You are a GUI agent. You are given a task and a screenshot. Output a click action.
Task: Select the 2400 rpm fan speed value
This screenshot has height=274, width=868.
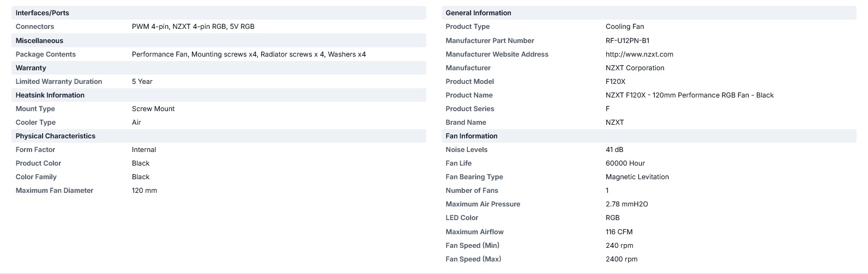622,259
